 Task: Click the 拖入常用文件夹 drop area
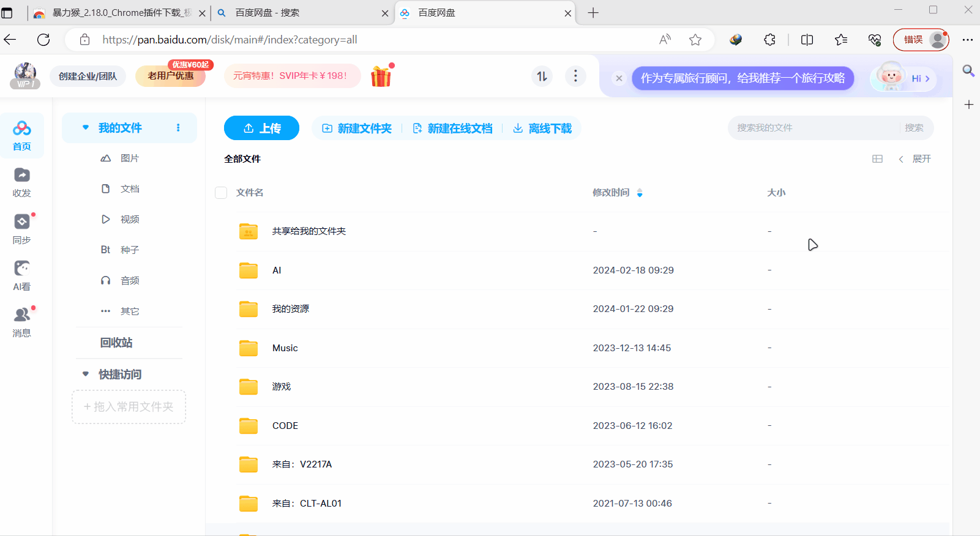coord(129,407)
